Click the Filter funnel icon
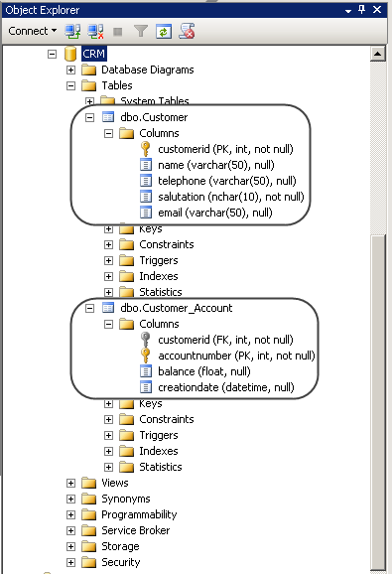392x574 pixels. click(x=141, y=32)
